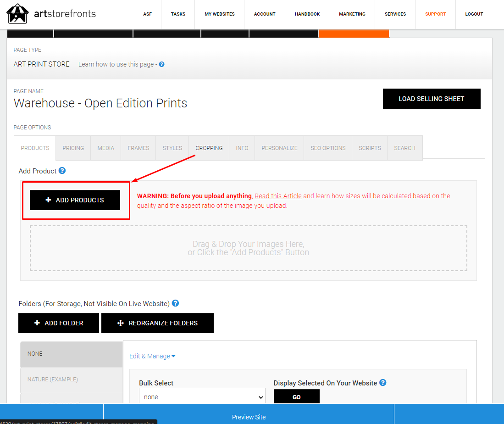
Task: Switch to the SEO Options tab
Action: [328, 148]
